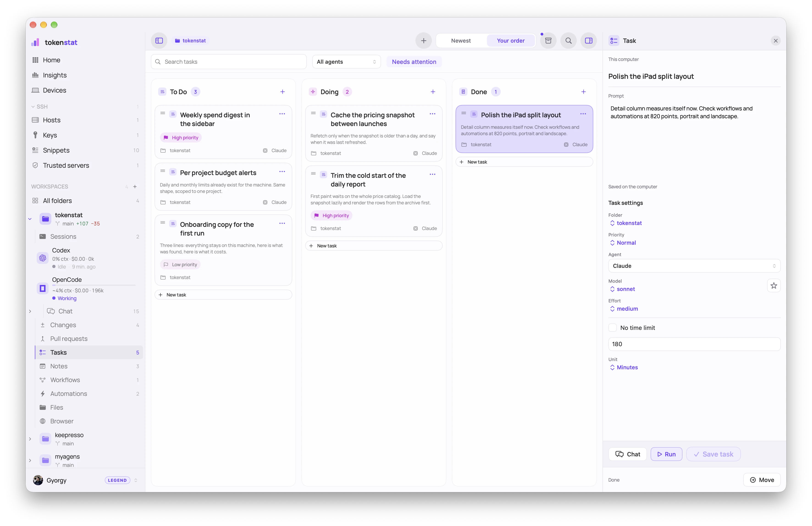
Task: Click the time limit field showing 180
Action: point(694,344)
